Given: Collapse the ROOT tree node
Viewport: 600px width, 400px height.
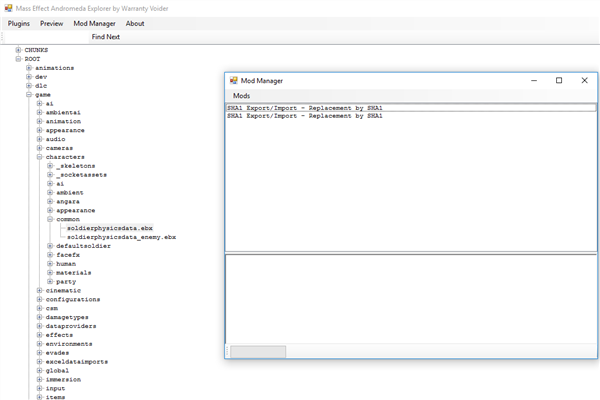Looking at the screenshot, I should [x=18, y=59].
